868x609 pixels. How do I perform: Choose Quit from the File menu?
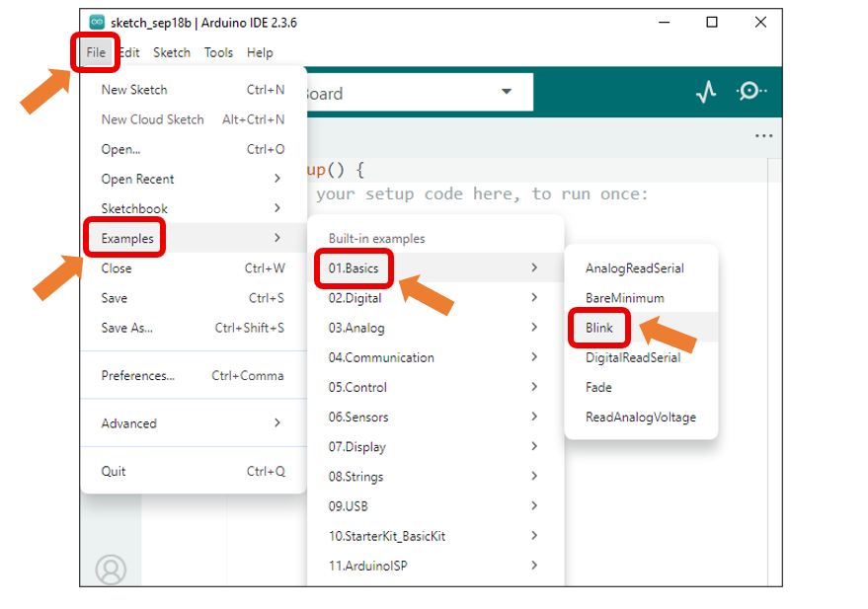194,471
